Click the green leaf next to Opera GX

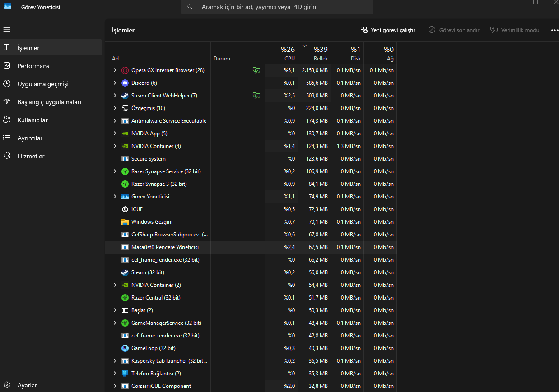click(256, 70)
